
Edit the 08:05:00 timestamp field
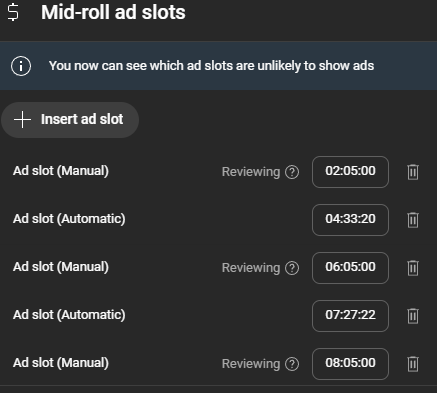[x=350, y=364]
